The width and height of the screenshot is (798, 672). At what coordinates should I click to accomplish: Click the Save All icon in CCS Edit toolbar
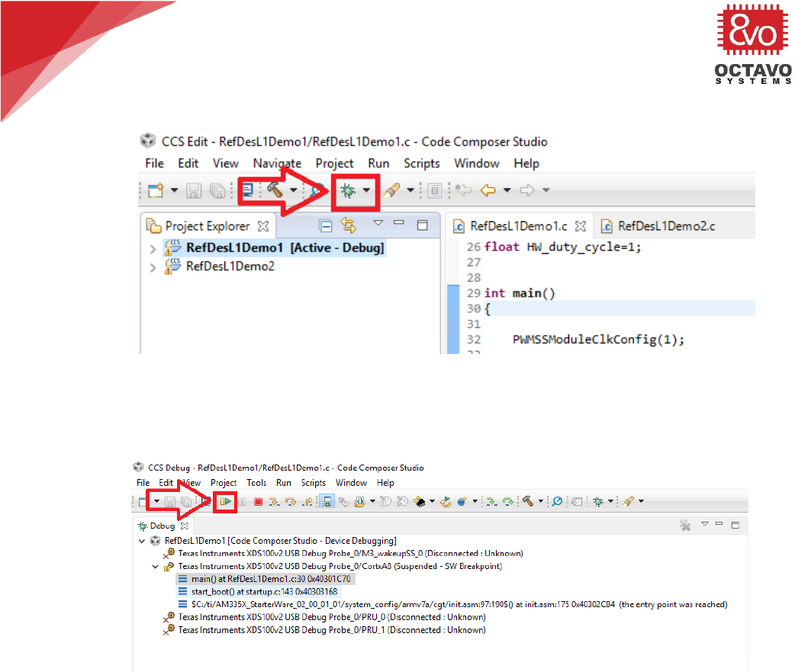(x=217, y=191)
